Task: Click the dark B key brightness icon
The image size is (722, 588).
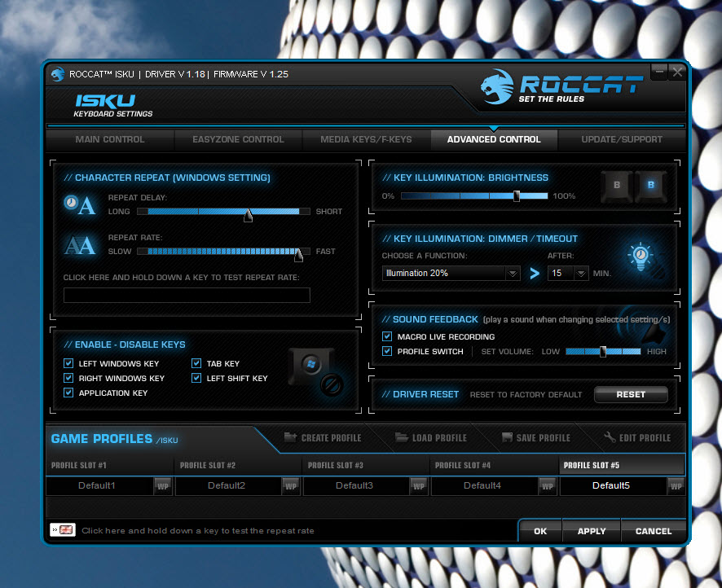Action: tap(617, 185)
